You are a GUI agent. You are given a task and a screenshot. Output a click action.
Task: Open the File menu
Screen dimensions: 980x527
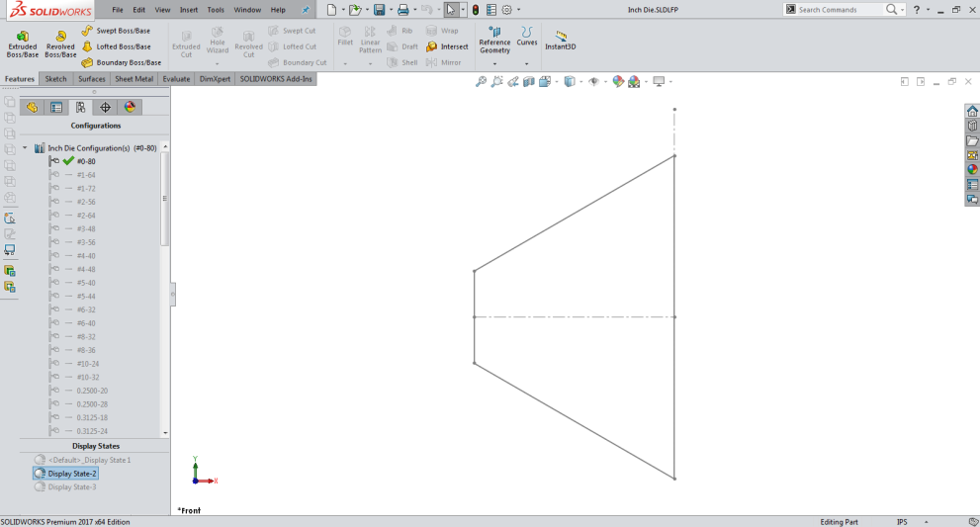[118, 10]
